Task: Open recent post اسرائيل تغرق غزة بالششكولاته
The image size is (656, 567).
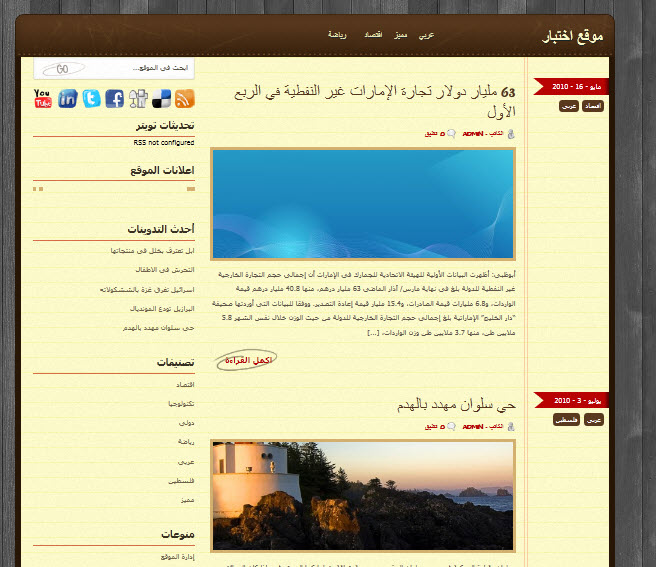Action: pyautogui.click(x=147, y=289)
